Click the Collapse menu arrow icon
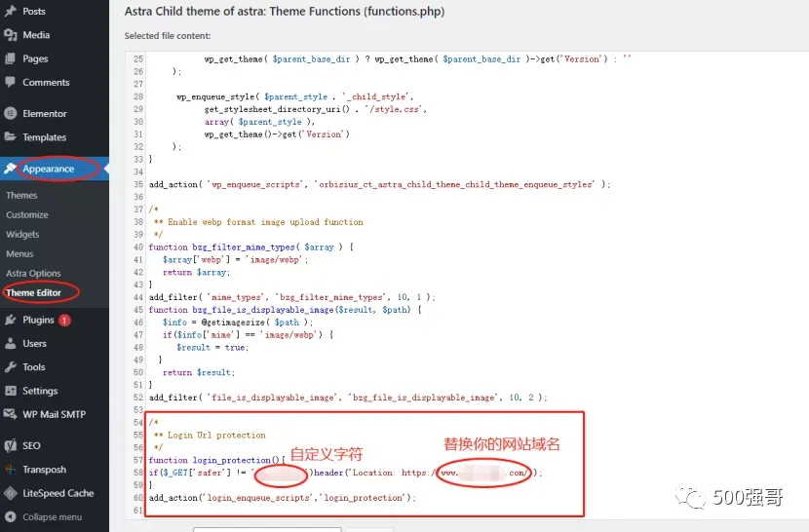This screenshot has width=809, height=532. [x=11, y=516]
